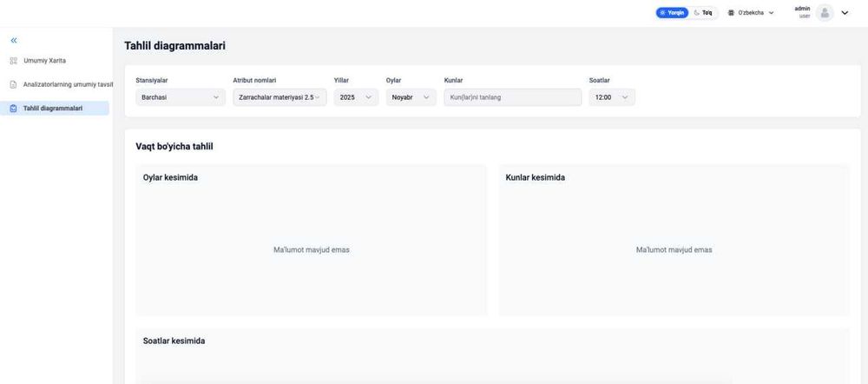This screenshot has height=384, width=868.
Task: Click the Soatlar kesimida chart title
Action: click(x=174, y=341)
